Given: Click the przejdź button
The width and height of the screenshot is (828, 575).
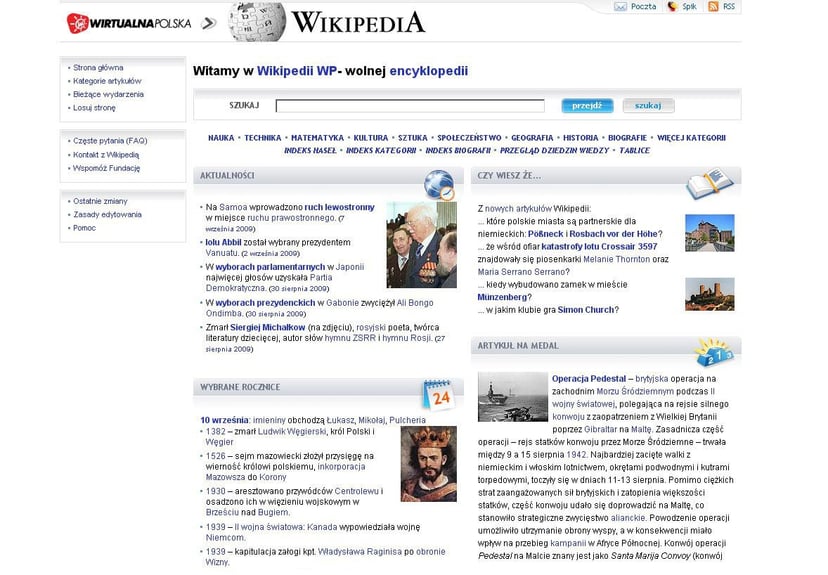Looking at the screenshot, I should [587, 106].
